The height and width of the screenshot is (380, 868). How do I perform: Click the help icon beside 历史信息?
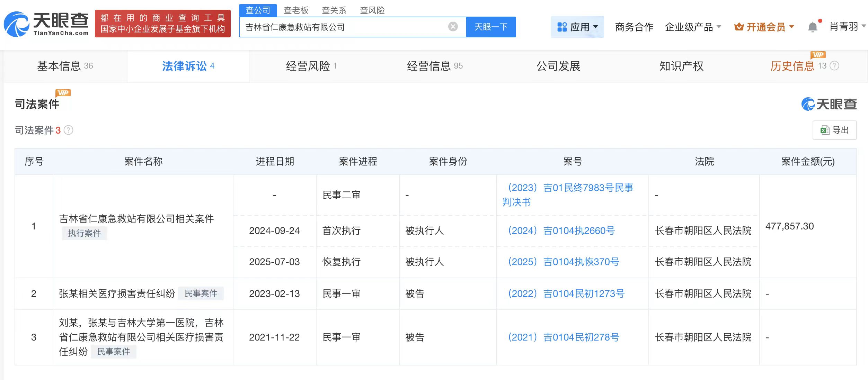pyautogui.click(x=835, y=66)
